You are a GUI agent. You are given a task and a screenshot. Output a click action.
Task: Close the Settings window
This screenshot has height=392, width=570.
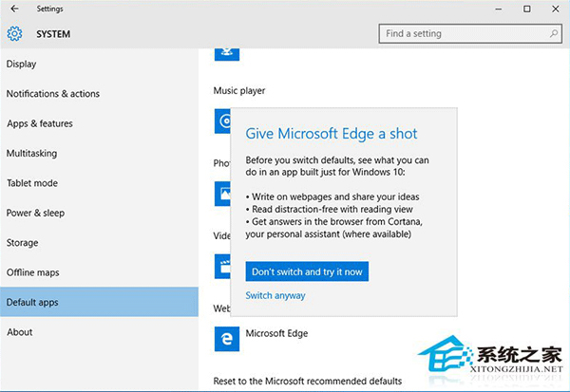coord(556,9)
